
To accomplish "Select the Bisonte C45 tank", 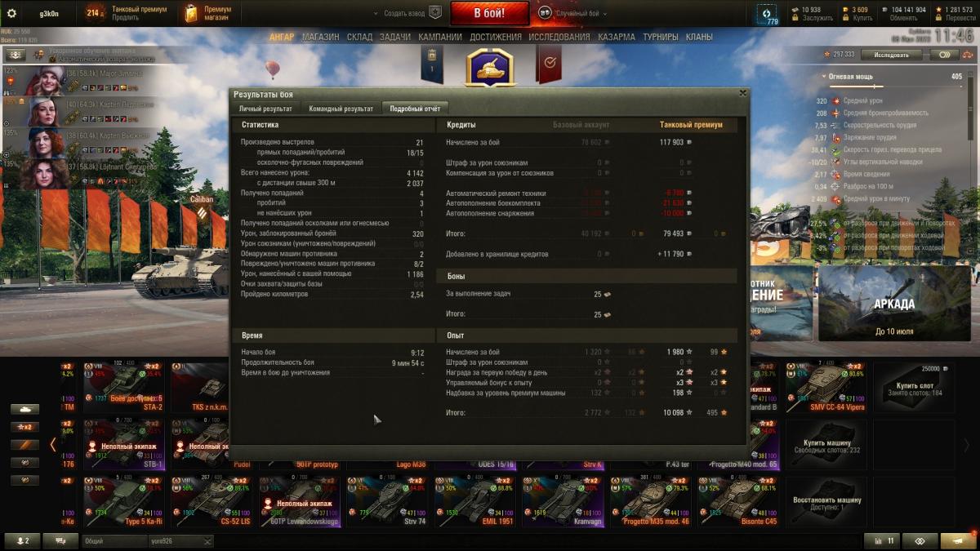I will (739, 502).
